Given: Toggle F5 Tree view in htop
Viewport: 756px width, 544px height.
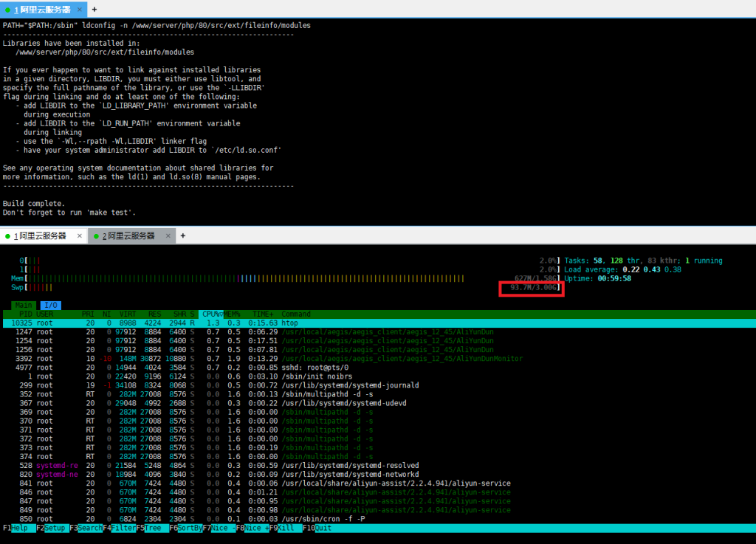Looking at the screenshot, I should pos(152,528).
